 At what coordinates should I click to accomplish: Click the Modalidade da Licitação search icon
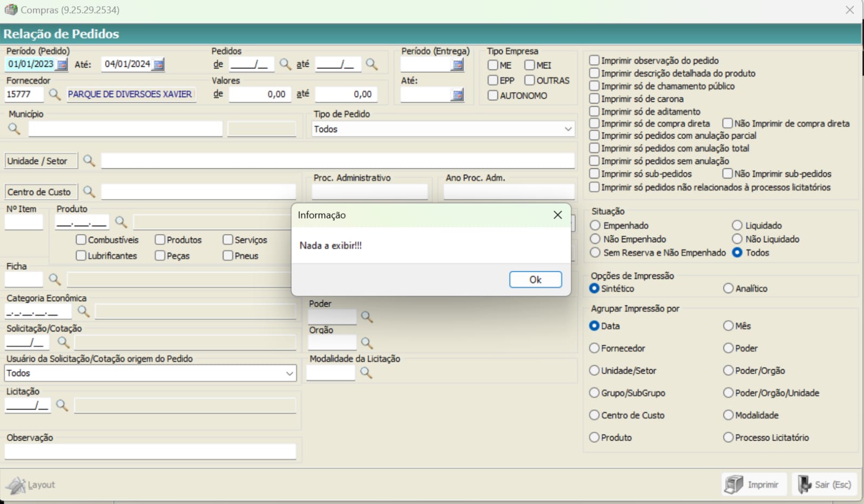366,373
